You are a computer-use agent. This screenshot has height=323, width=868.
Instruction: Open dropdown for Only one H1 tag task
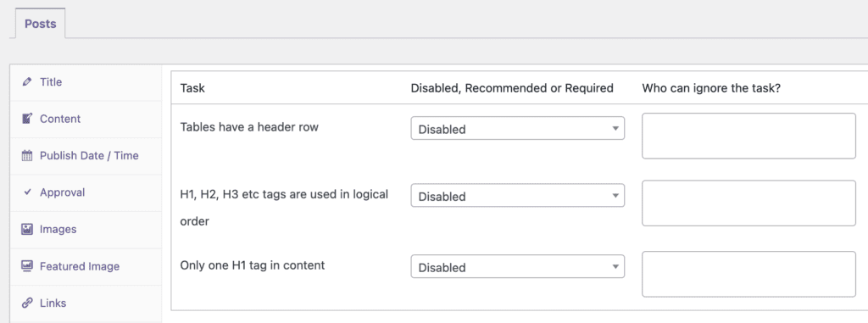[518, 266]
